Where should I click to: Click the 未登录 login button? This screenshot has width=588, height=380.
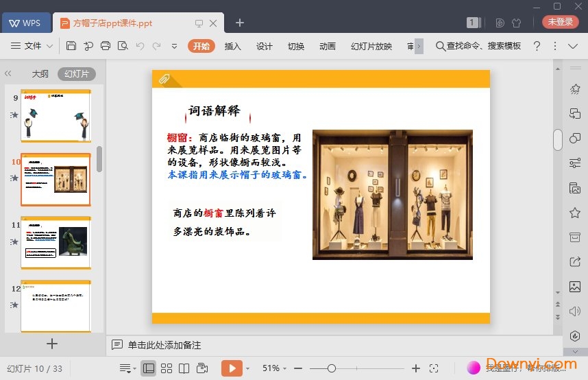(x=561, y=22)
